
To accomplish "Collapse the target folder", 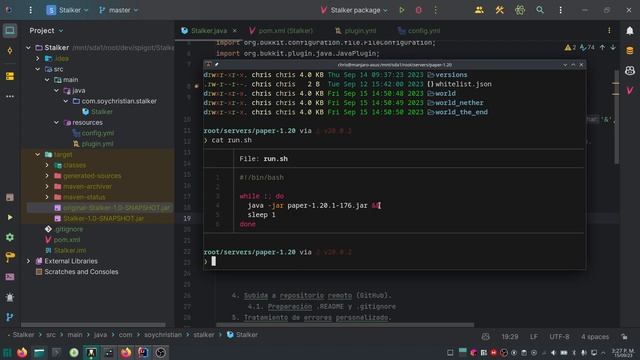I will tap(38, 154).
